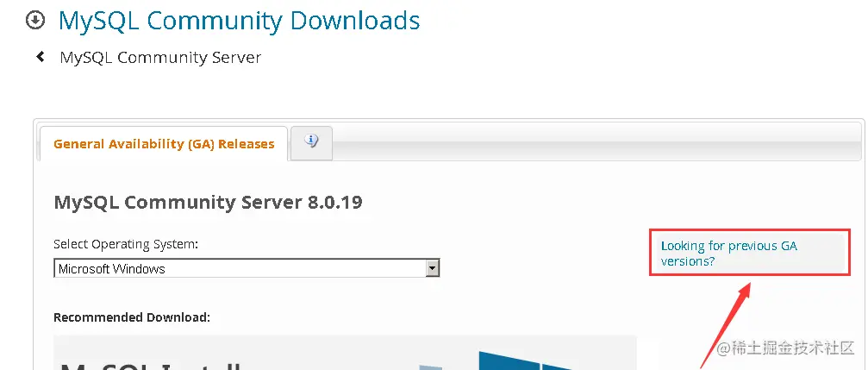Click the Recommended Download label
Screen dimensions: 868x370
[x=132, y=317]
